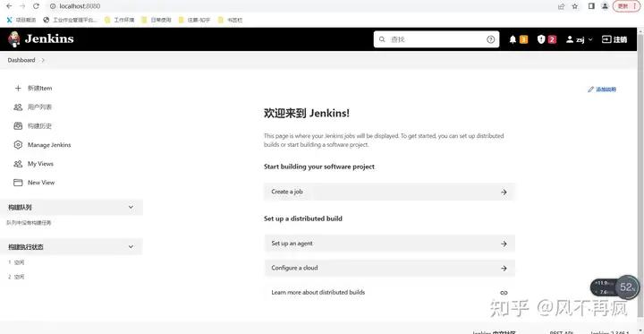Click the 用户列表 people icon
644x334 pixels.
coord(18,107)
